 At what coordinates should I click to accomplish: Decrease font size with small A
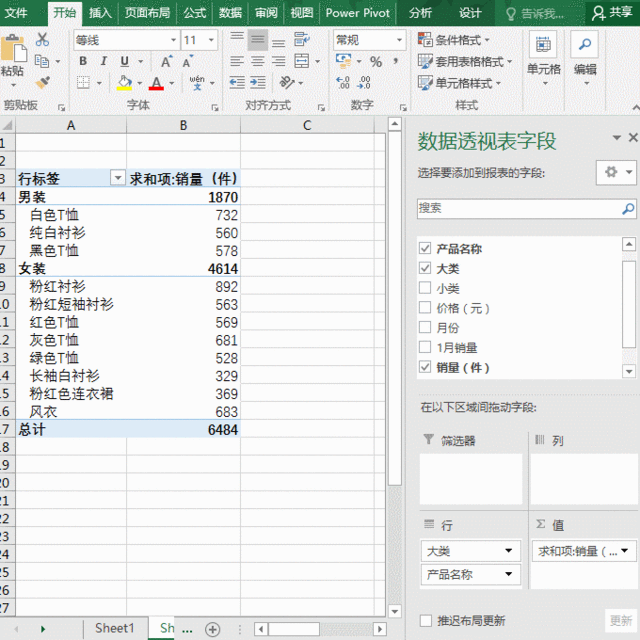tap(187, 61)
